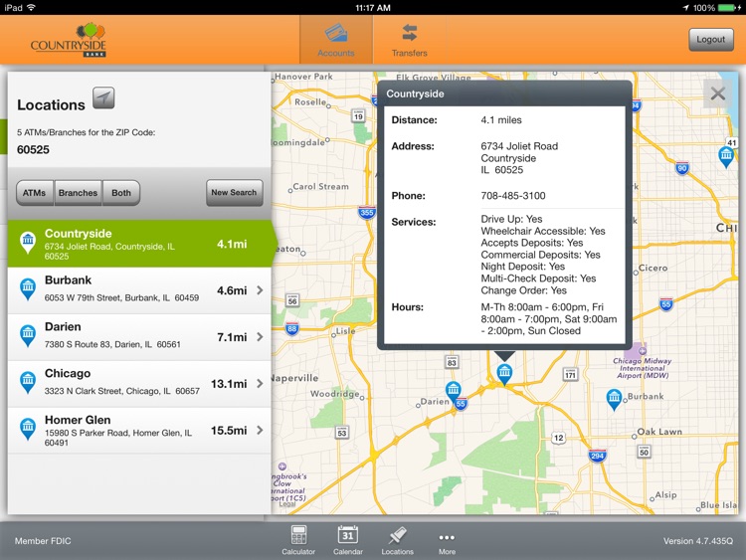Screen dimensions: 746x560
Task: Tap the Countryside map pin below the popup
Action: [x=504, y=374]
